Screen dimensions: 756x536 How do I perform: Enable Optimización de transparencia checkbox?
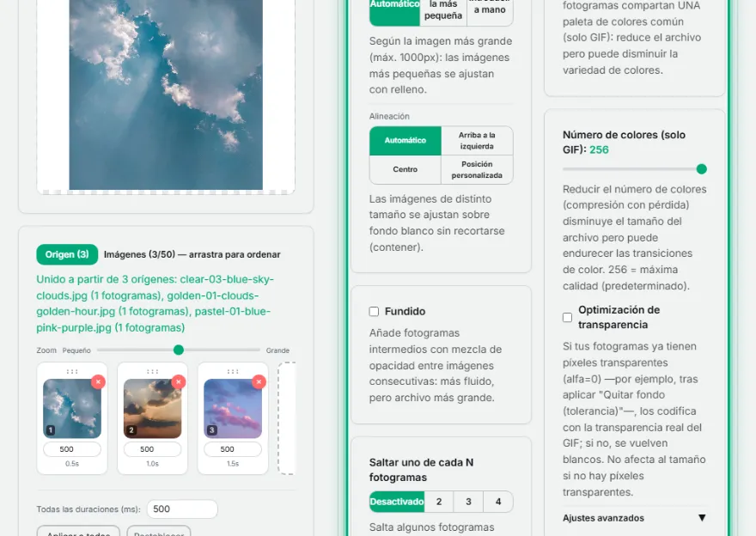click(568, 317)
